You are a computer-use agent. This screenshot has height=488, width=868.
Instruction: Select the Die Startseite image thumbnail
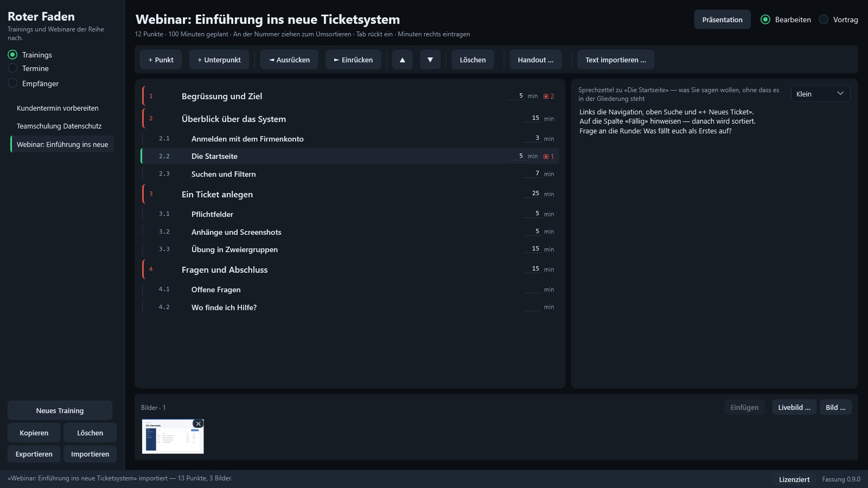pyautogui.click(x=173, y=436)
